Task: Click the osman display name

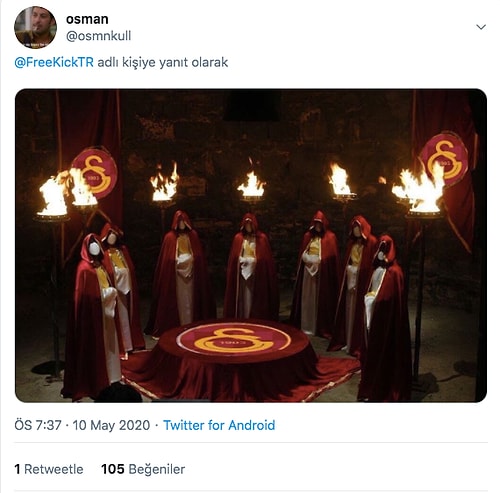Action: tap(87, 19)
